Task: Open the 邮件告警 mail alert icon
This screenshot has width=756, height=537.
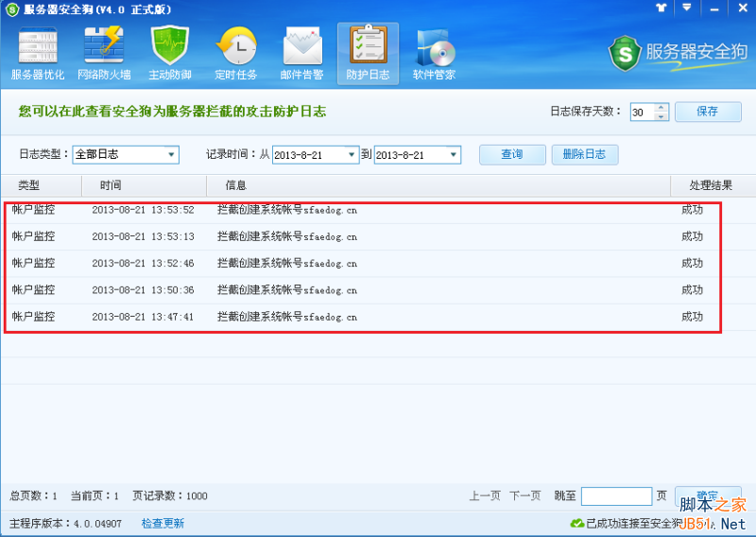Action: pos(301,54)
